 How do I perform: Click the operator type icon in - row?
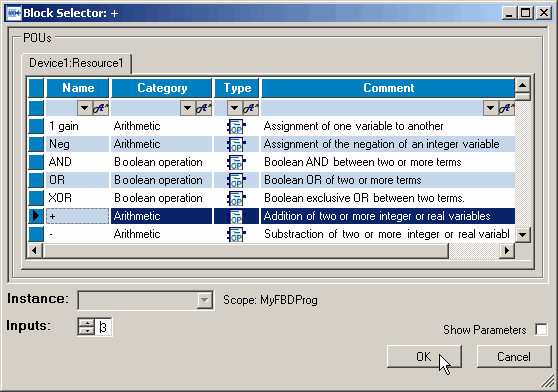(x=236, y=234)
